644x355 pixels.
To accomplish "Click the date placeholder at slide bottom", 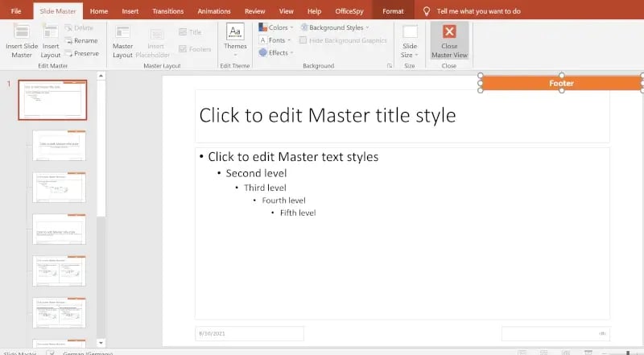I will pyautogui.click(x=250, y=333).
